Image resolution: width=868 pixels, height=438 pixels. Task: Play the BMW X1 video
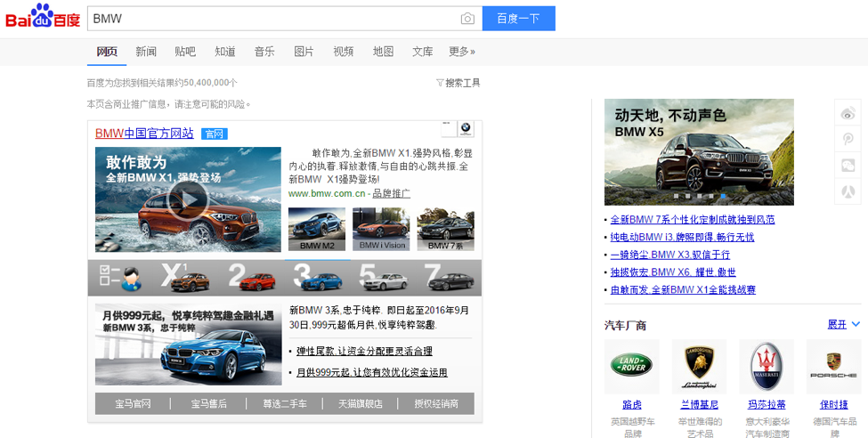188,199
